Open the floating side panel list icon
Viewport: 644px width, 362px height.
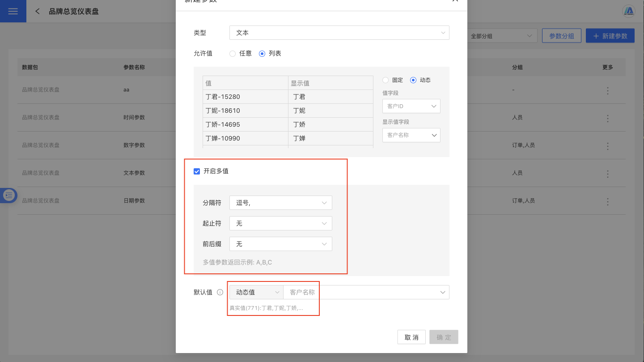tap(9, 195)
